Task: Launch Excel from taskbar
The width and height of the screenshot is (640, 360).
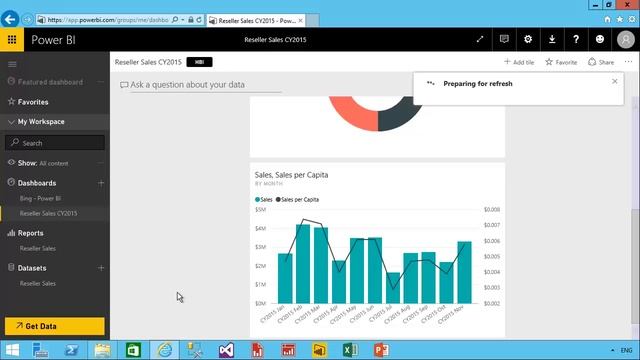Action: pyautogui.click(x=350, y=350)
